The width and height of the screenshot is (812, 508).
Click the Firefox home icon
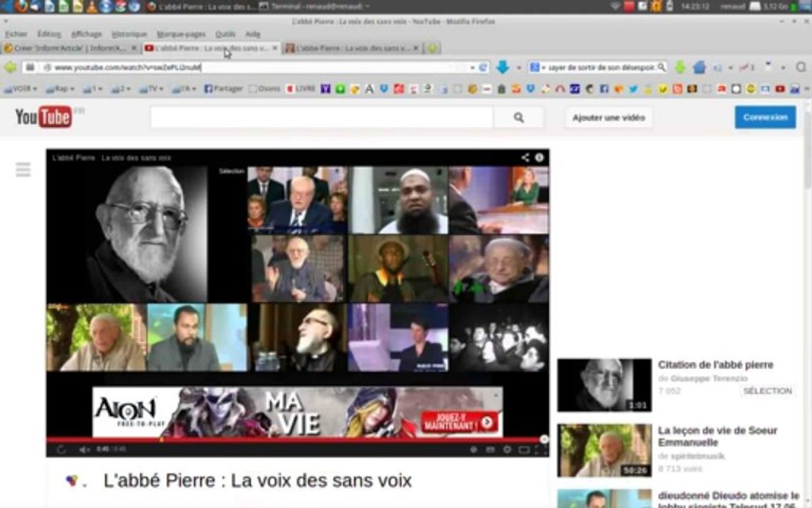click(x=699, y=67)
